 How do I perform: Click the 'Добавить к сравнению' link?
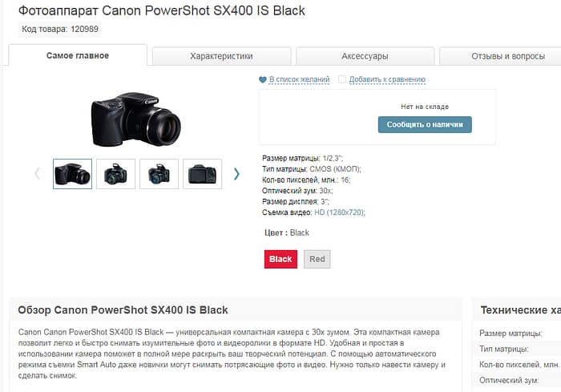pyautogui.click(x=387, y=79)
